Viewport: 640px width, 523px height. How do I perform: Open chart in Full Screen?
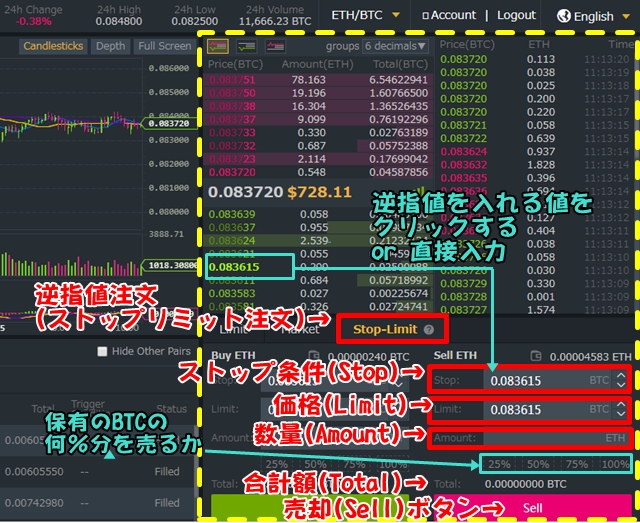[164, 46]
